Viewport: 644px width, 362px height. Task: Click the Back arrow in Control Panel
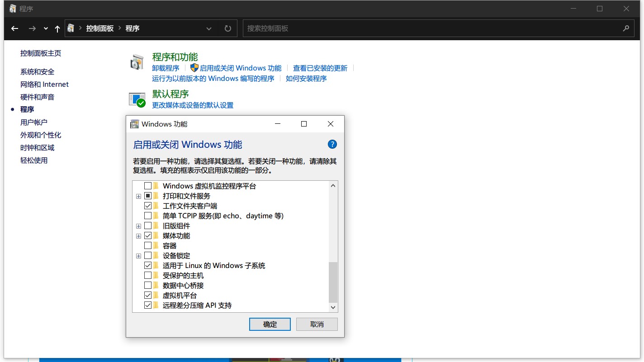[15, 28]
